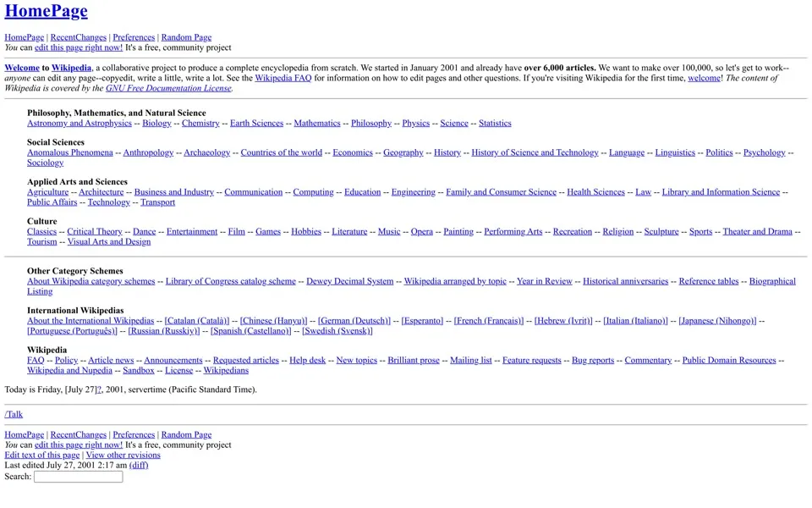The height and width of the screenshot is (508, 812).
Task: Visit the Sociology page
Action: 45,163
